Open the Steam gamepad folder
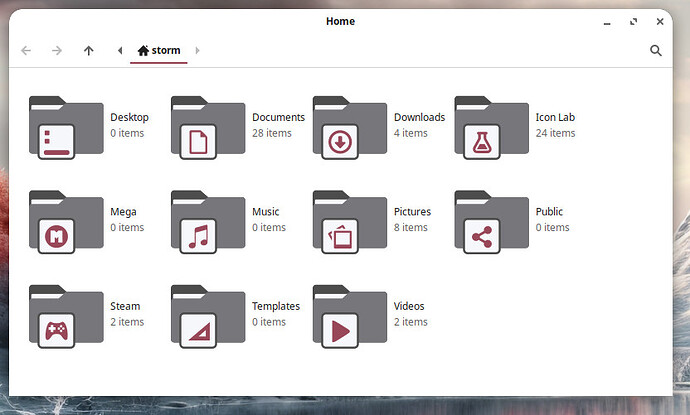The height and width of the screenshot is (415, 690). click(x=66, y=316)
